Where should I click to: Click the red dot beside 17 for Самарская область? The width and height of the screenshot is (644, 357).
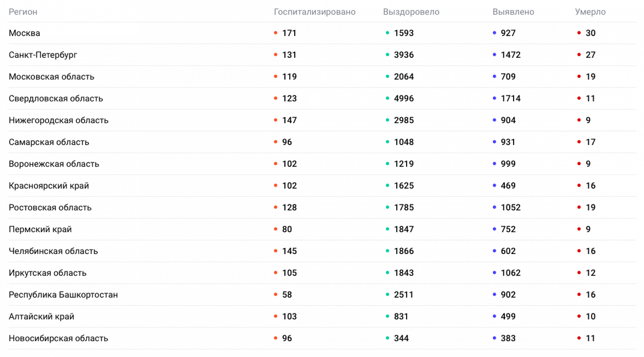click(579, 142)
